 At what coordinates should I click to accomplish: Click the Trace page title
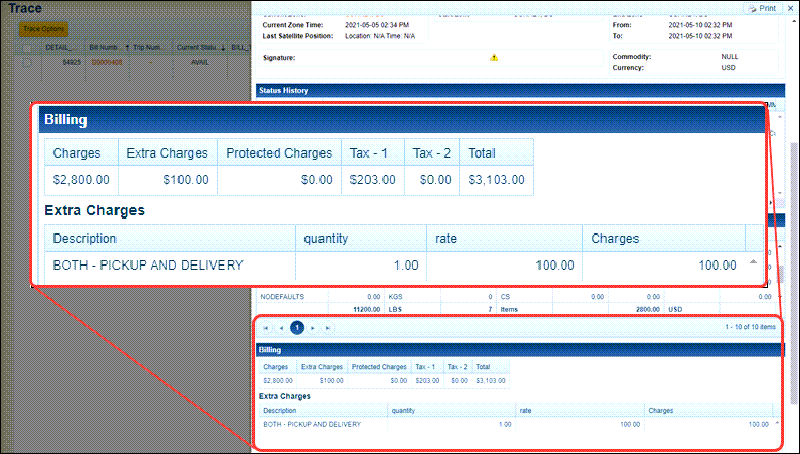[24, 8]
